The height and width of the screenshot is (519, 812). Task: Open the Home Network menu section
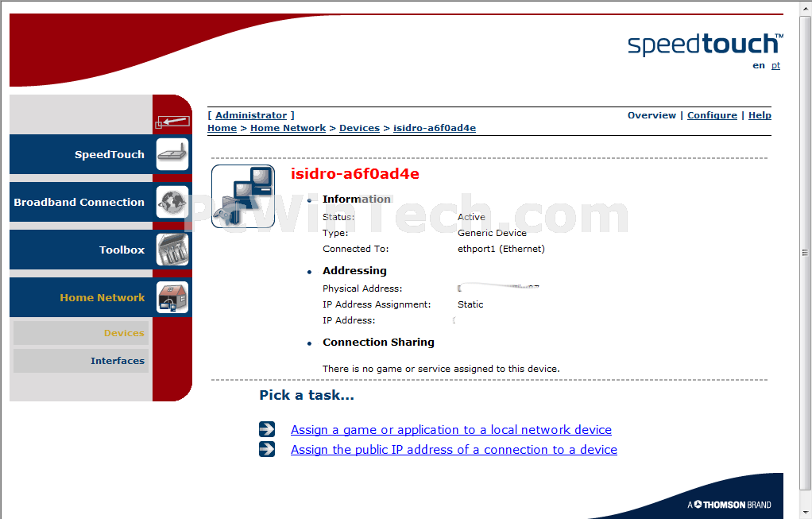pos(102,297)
